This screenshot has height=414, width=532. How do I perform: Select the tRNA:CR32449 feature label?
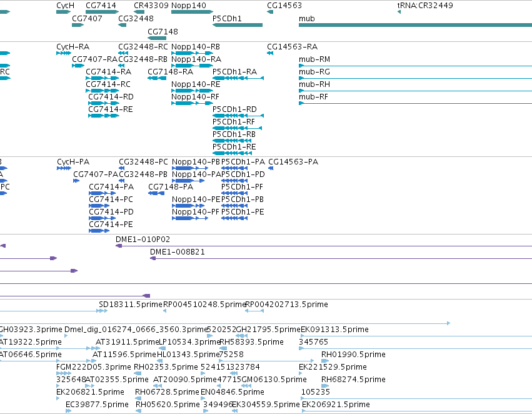tap(425, 6)
